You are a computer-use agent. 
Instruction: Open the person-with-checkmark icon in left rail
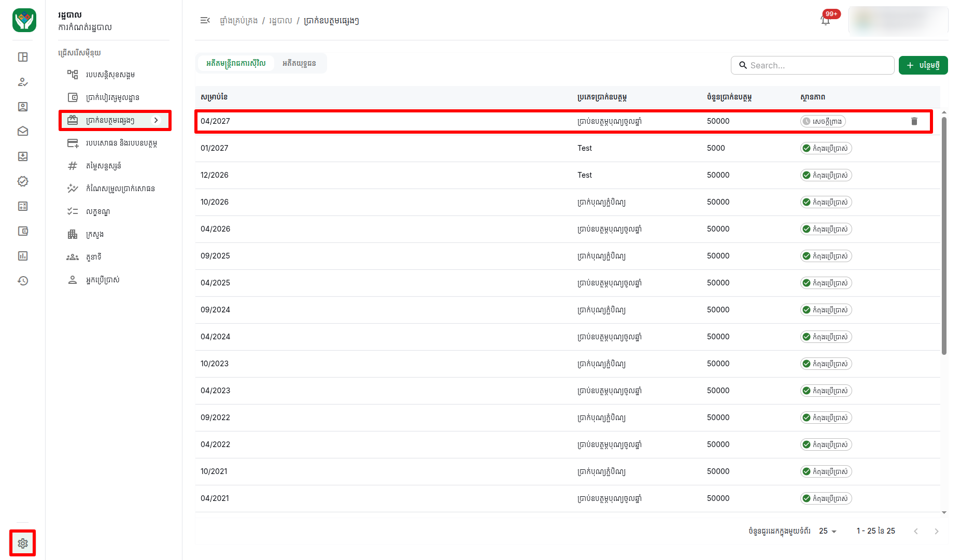pyautogui.click(x=23, y=82)
